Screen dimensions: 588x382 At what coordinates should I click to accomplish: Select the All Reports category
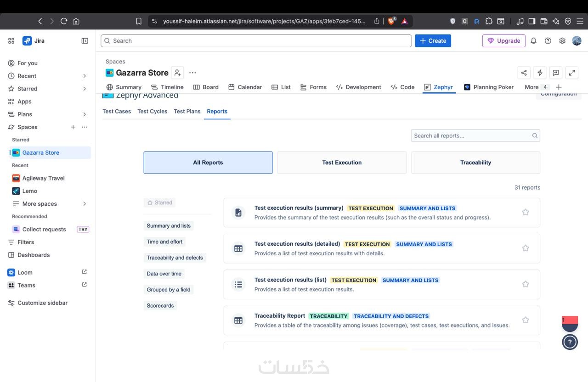tap(208, 163)
